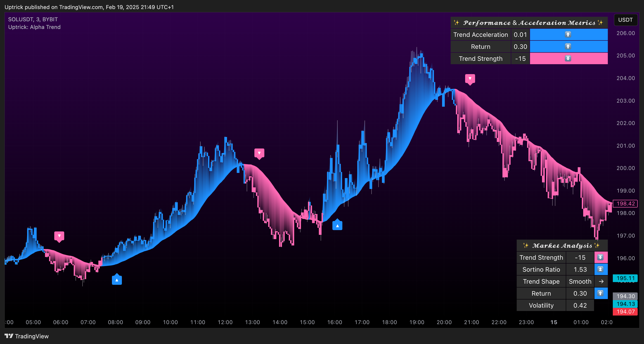Click the 206.00 price axis label
Viewport: 644px width, 344px height.
pos(625,33)
